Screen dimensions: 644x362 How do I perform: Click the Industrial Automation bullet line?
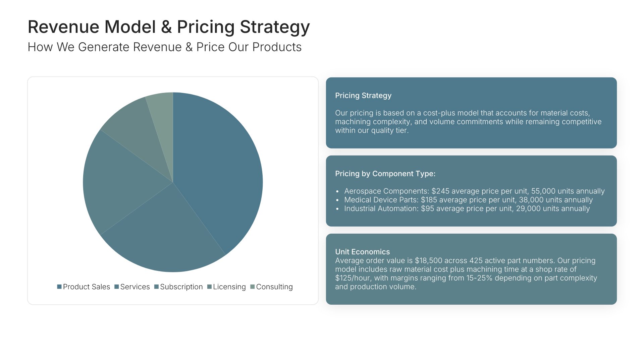coord(467,208)
